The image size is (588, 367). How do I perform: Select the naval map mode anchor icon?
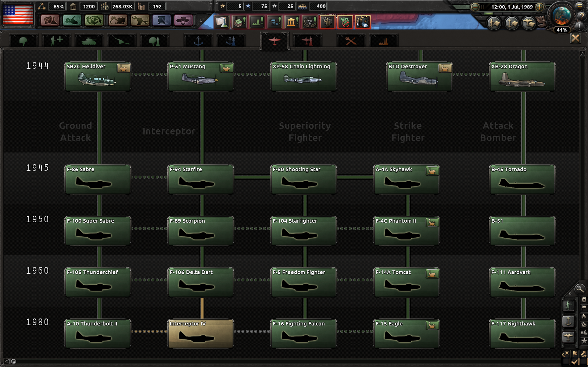point(568,321)
